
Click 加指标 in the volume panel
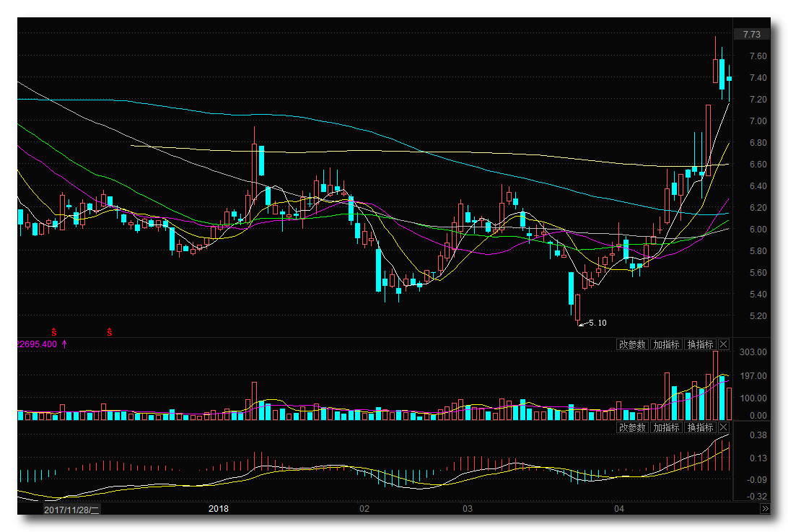click(665, 344)
